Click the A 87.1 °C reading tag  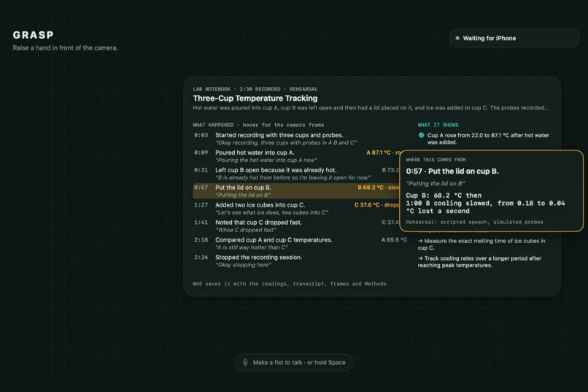[383, 153]
